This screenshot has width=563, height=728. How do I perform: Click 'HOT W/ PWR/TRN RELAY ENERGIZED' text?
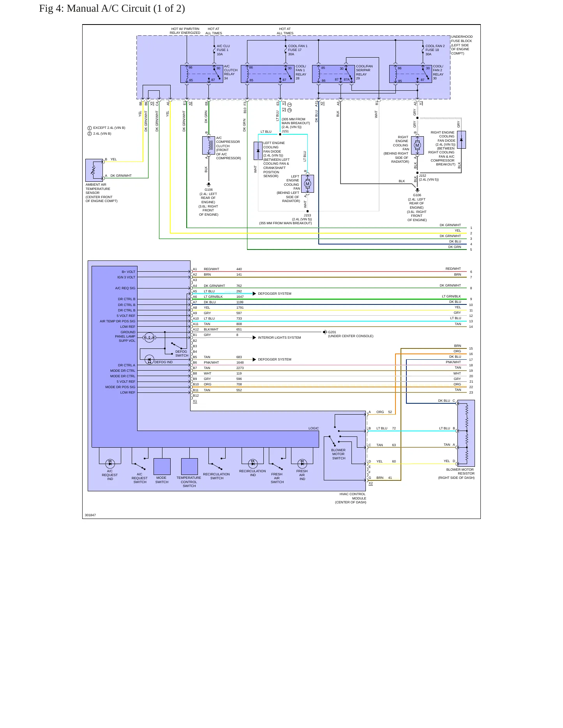point(185,31)
